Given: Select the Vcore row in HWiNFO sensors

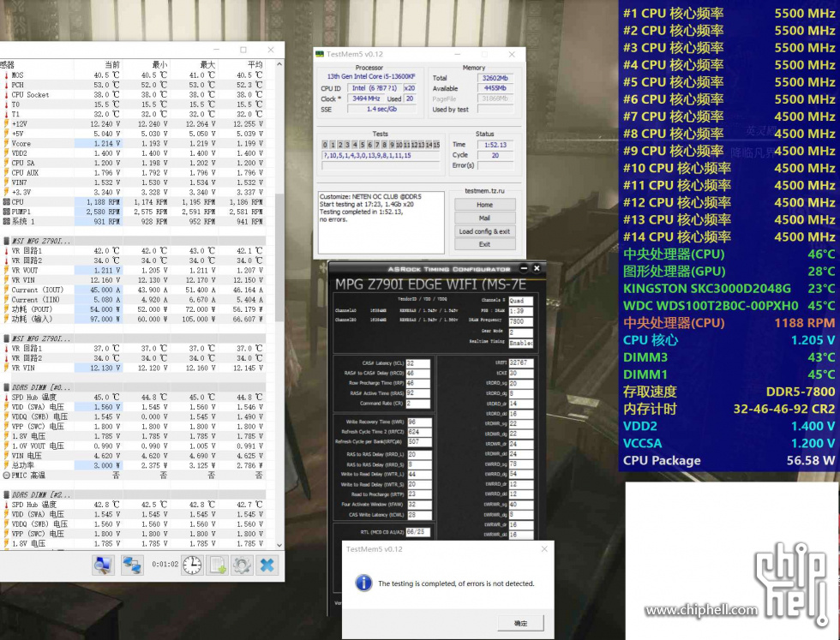Looking at the screenshot, I should click(x=133, y=144).
